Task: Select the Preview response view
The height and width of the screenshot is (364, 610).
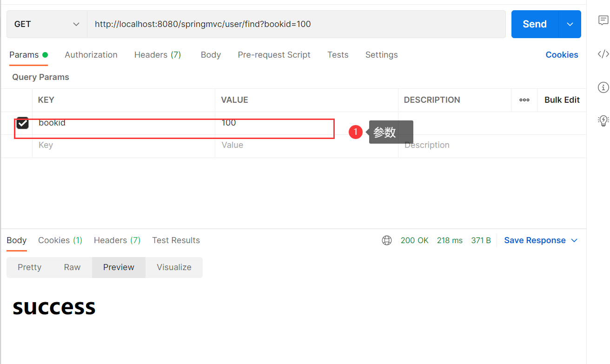Action: [x=119, y=267]
